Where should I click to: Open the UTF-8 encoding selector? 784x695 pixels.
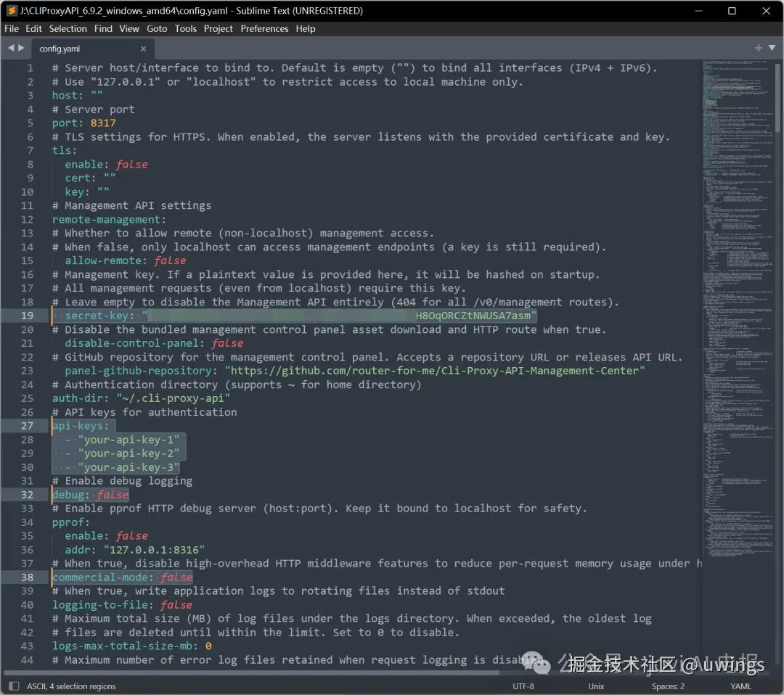(523, 686)
